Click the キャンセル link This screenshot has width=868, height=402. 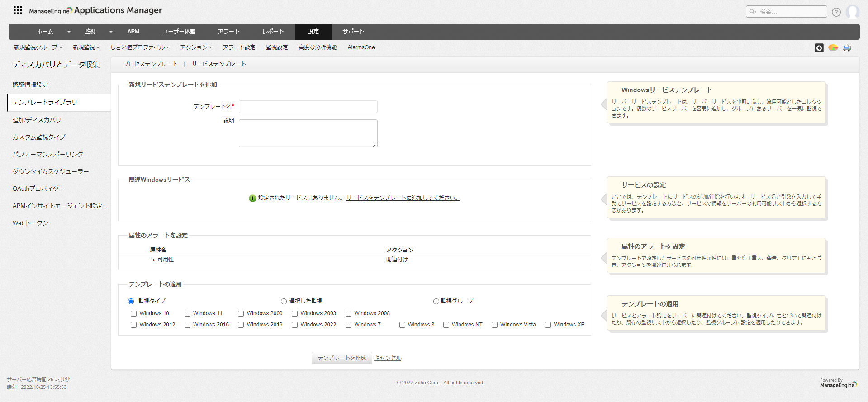[388, 358]
